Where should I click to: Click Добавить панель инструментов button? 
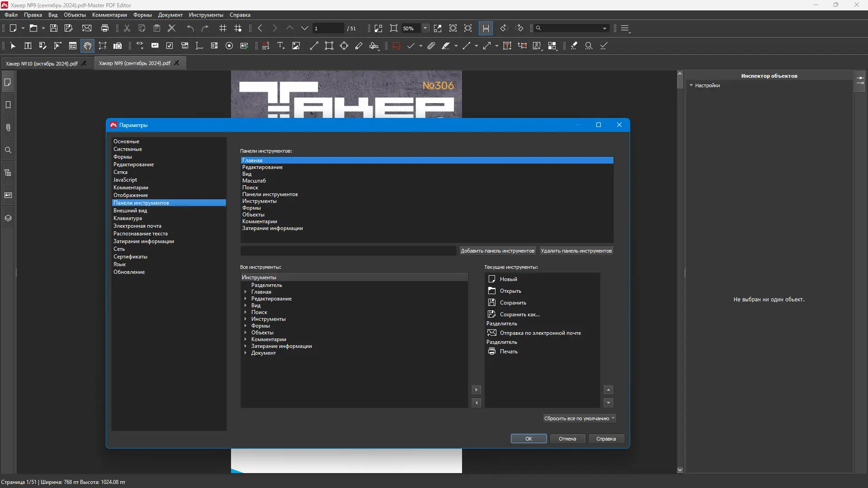(497, 251)
